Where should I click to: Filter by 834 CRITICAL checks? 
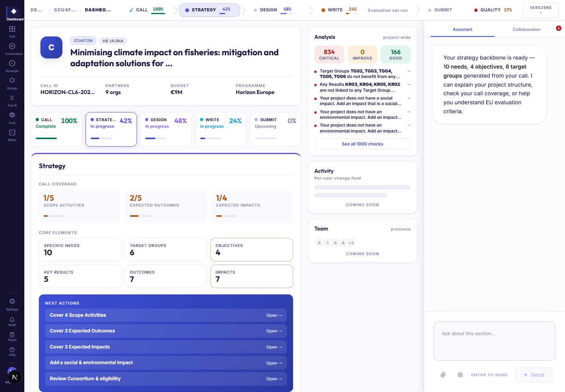pos(329,54)
